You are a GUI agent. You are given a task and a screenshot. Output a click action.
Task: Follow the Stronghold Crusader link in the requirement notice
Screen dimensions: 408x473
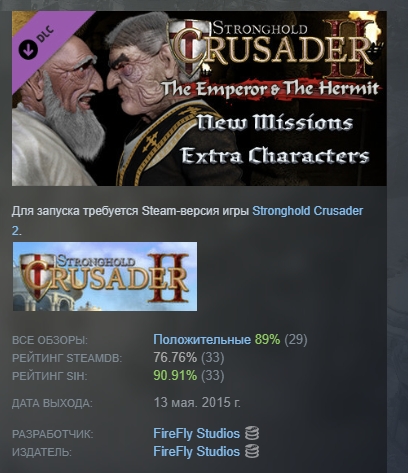[x=308, y=211]
